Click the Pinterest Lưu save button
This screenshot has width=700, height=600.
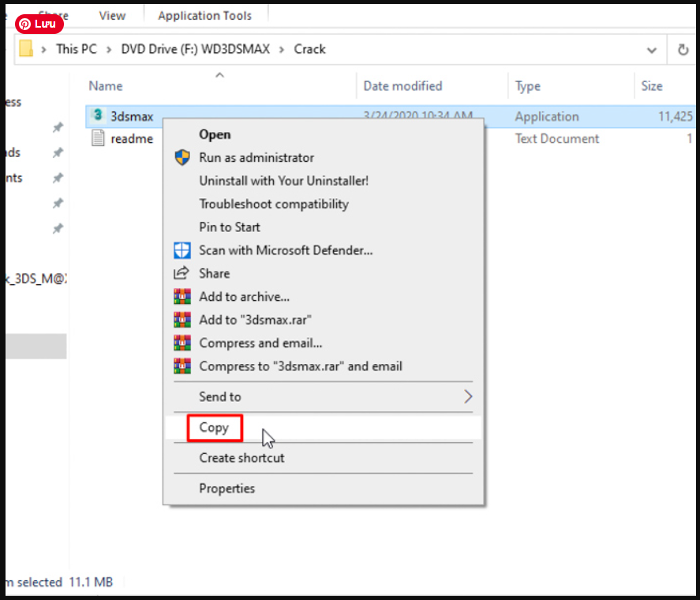tap(39, 24)
